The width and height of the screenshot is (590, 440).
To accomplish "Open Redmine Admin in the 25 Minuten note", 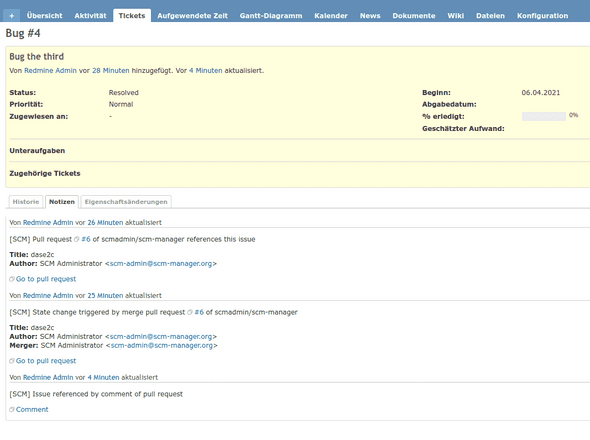I will (x=48, y=296).
